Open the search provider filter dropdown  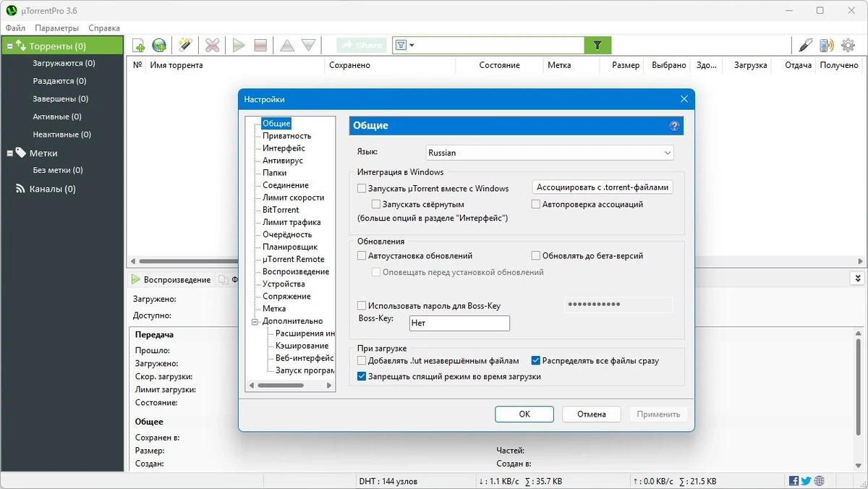pos(405,45)
